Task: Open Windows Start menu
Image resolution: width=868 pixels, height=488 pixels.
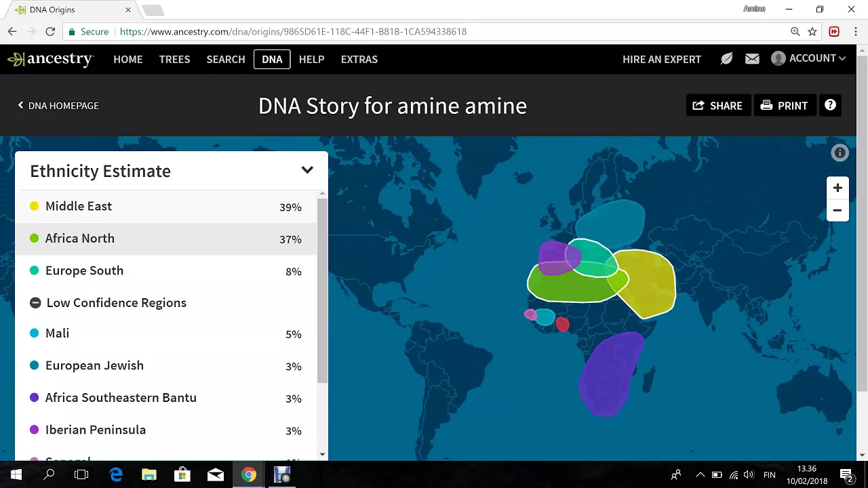Action: pos(16,474)
